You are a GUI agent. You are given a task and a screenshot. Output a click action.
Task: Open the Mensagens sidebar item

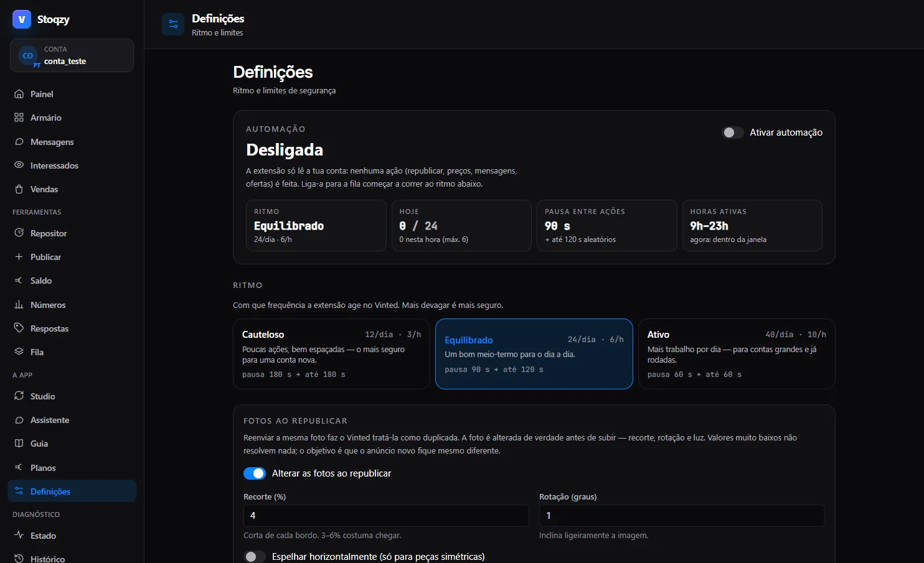point(72,142)
